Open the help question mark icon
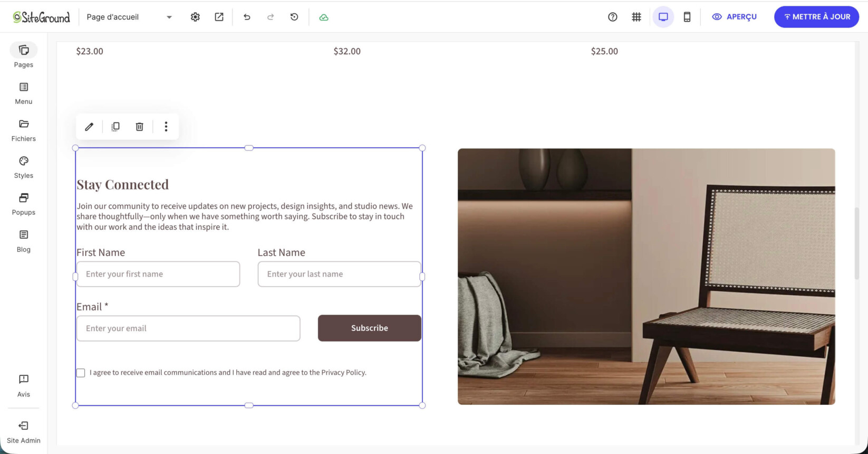Viewport: 868px width, 454px height. click(612, 17)
